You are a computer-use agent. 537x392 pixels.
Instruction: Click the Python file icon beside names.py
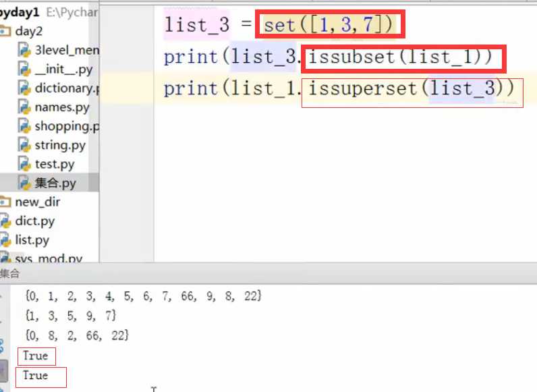point(24,107)
